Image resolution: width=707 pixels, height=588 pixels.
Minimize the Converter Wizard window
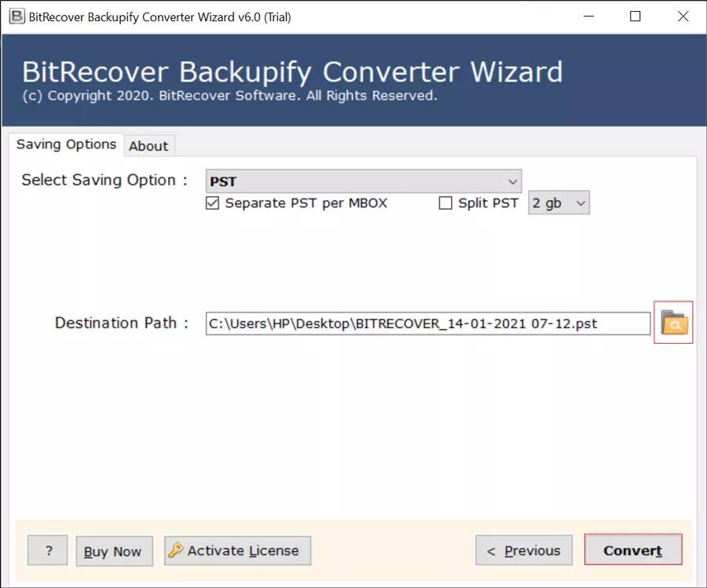point(589,16)
